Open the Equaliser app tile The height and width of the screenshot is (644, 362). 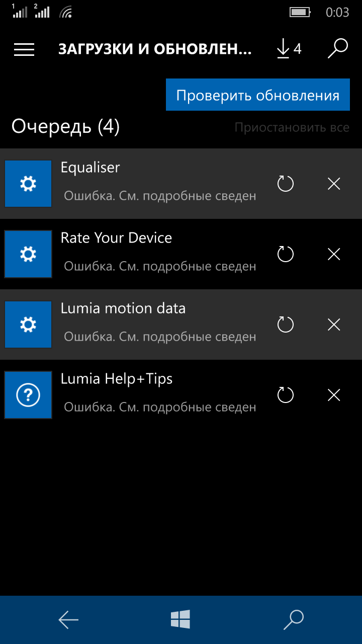click(28, 184)
